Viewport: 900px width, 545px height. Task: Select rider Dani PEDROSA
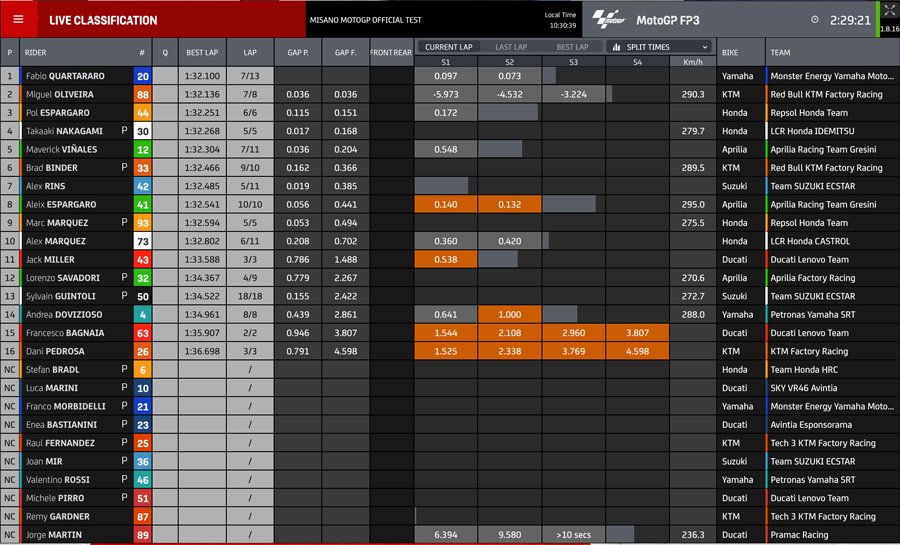tap(55, 351)
